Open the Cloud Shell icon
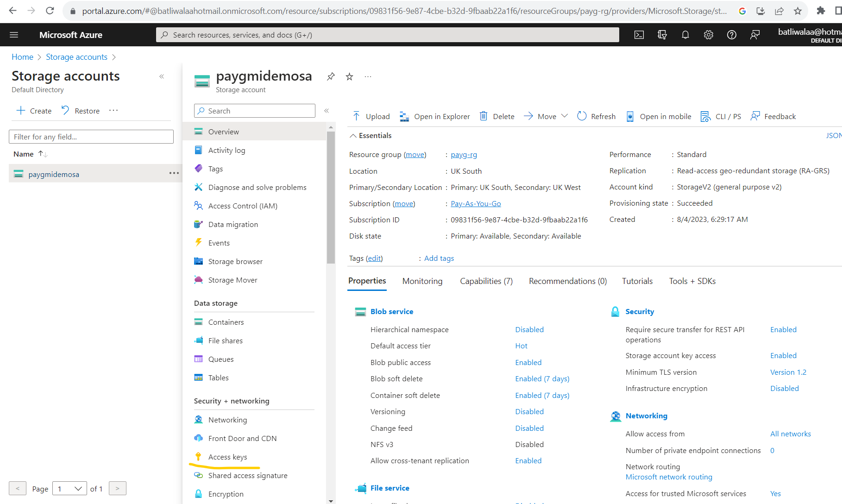This screenshot has height=504, width=842. click(639, 35)
